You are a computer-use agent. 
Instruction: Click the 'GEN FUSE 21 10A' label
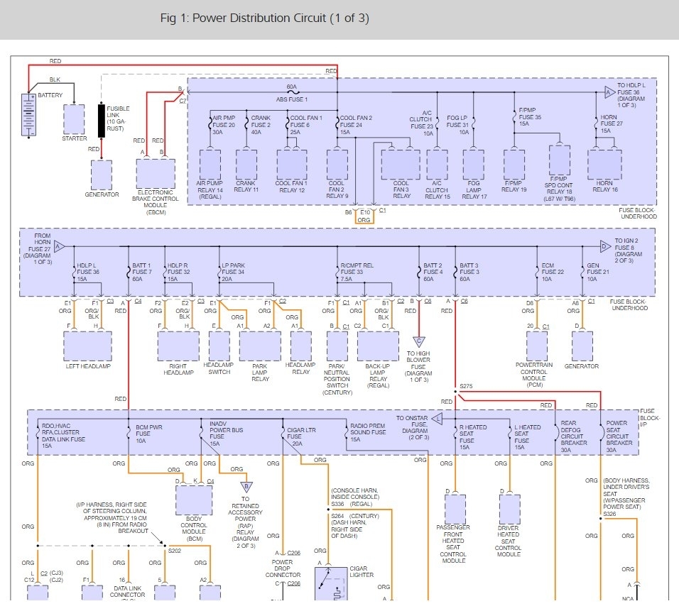(x=598, y=272)
